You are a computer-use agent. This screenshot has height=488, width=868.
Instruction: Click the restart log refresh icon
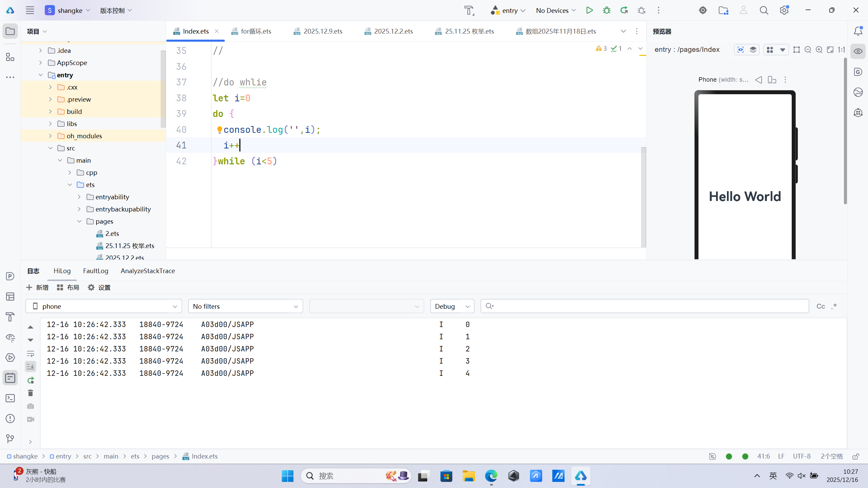point(31,380)
